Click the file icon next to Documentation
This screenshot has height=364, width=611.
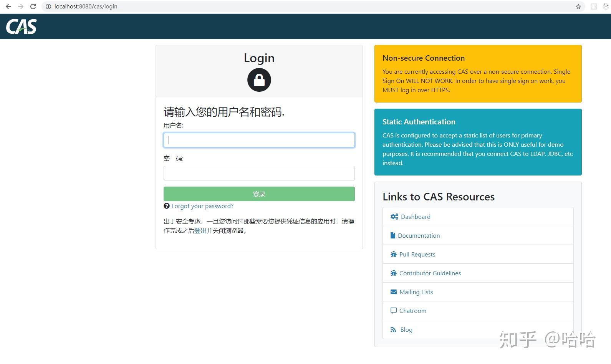click(x=393, y=235)
